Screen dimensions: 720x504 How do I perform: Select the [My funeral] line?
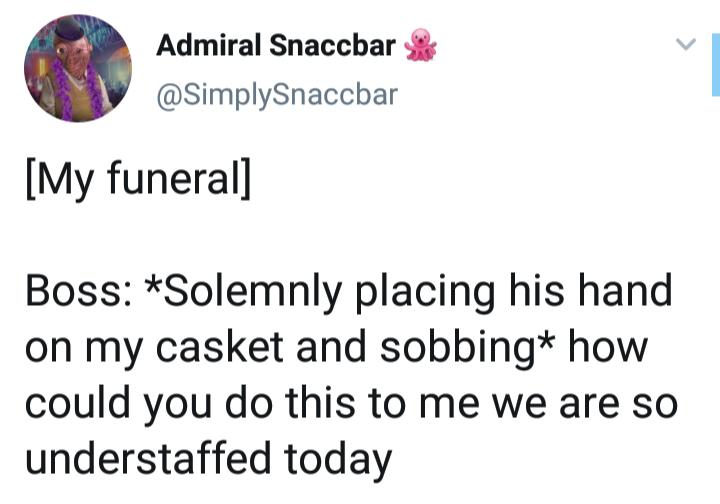[x=139, y=178]
